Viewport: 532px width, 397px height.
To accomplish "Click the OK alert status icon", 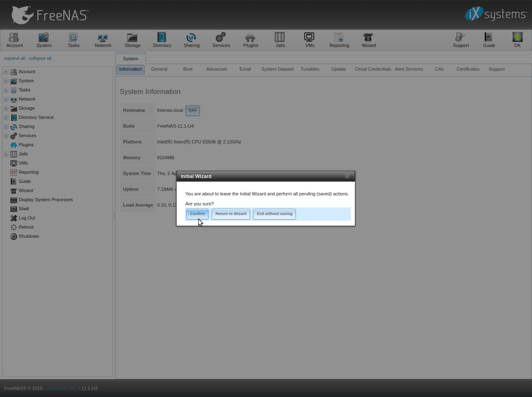I will tap(517, 40).
